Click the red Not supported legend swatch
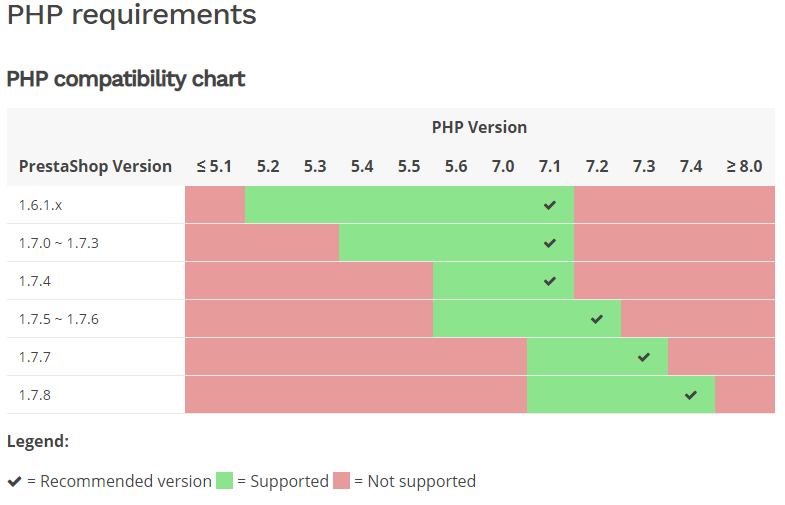 (x=342, y=481)
